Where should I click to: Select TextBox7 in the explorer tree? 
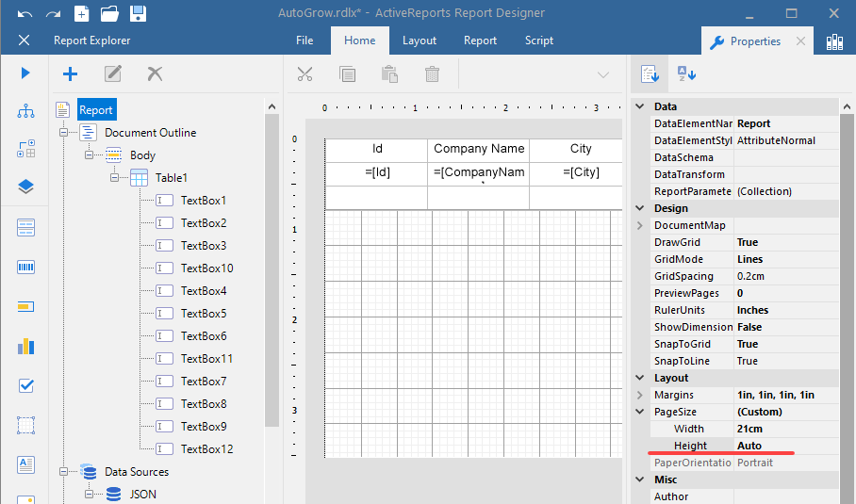point(204,382)
